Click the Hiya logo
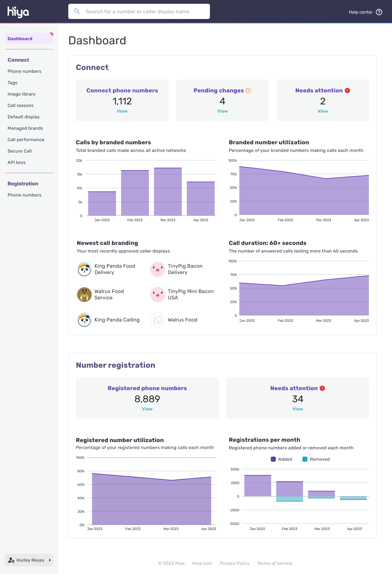Screen dimensions: 392x574 18,12
